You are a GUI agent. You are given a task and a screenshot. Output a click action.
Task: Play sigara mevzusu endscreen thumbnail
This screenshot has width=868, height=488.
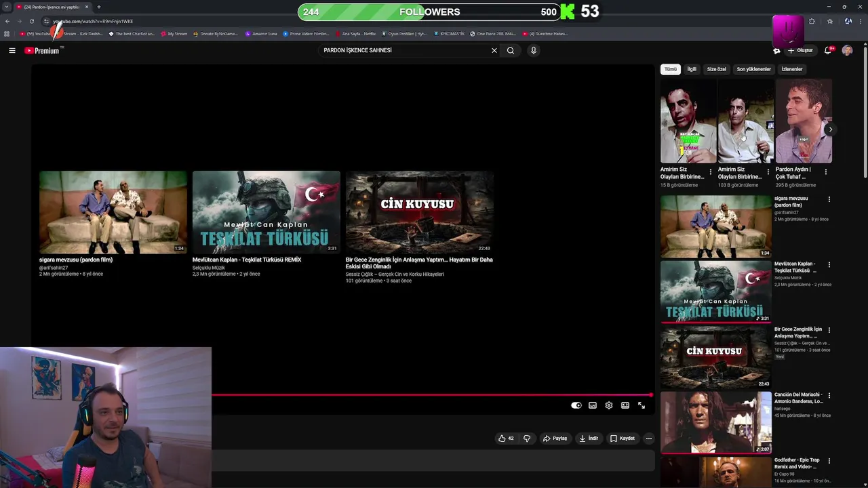[x=113, y=212]
